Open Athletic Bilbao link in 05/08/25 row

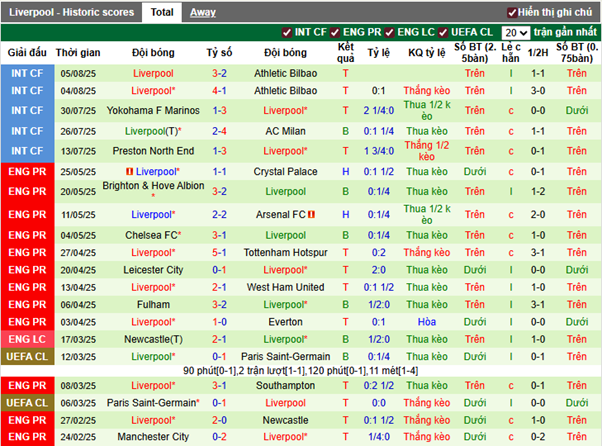285,73
